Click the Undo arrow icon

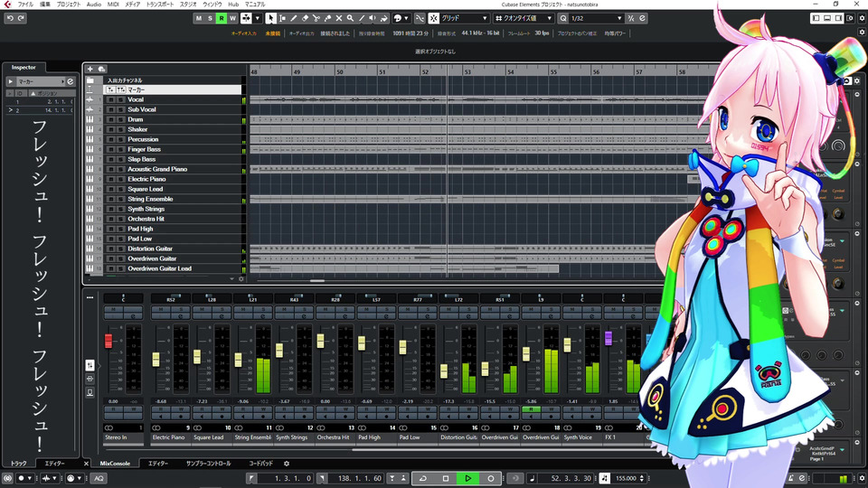[10, 18]
